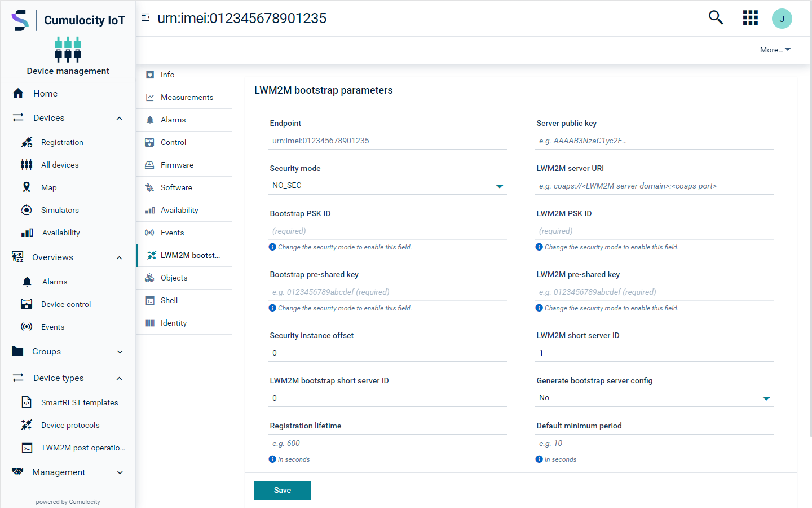The height and width of the screenshot is (508, 812).
Task: Click the Objects cubes icon
Action: tap(149, 278)
